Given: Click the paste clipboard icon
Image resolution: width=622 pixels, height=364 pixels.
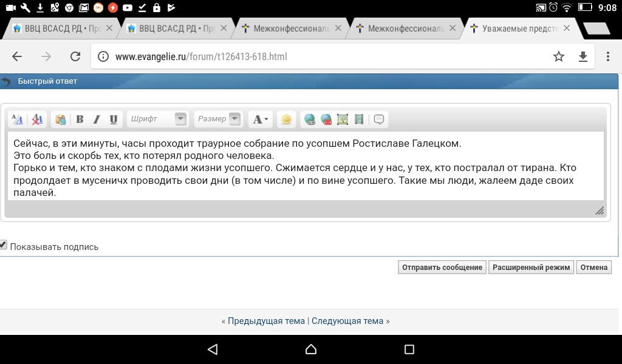Looking at the screenshot, I should [x=60, y=120].
